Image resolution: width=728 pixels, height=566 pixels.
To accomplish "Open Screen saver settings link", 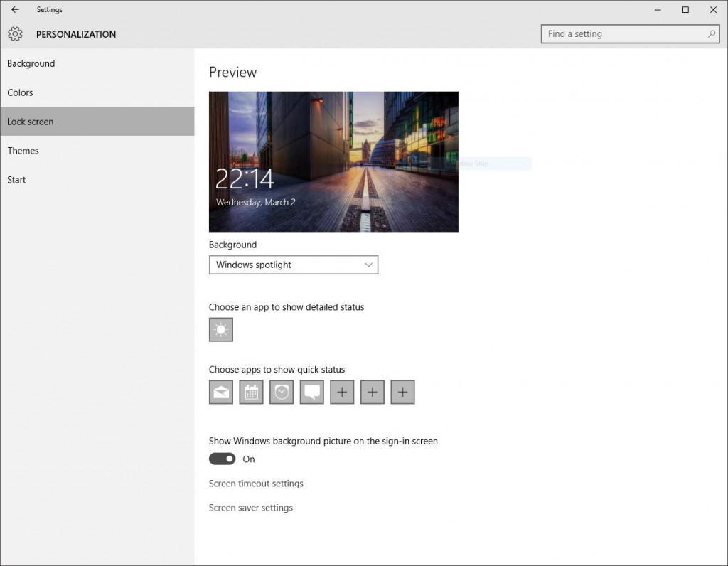I will click(251, 508).
